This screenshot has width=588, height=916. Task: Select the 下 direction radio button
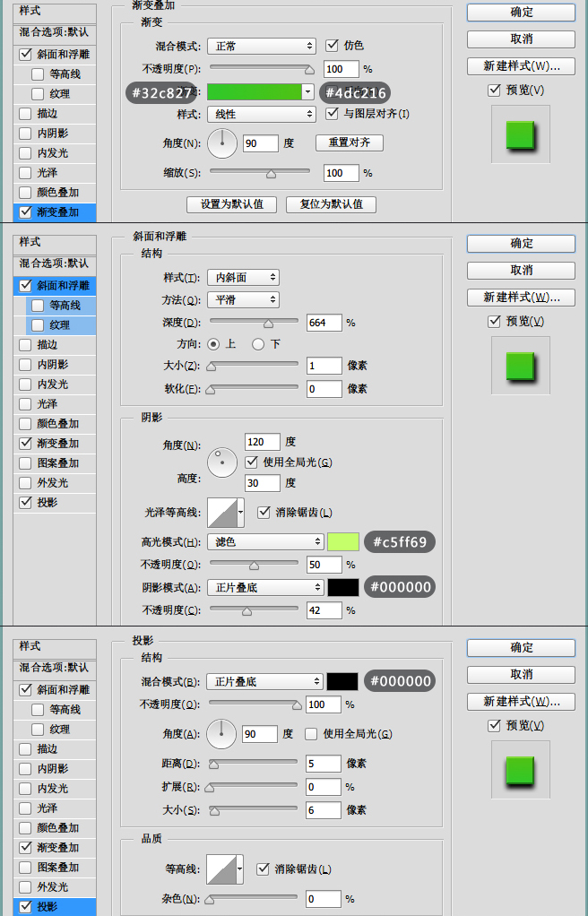[258, 344]
